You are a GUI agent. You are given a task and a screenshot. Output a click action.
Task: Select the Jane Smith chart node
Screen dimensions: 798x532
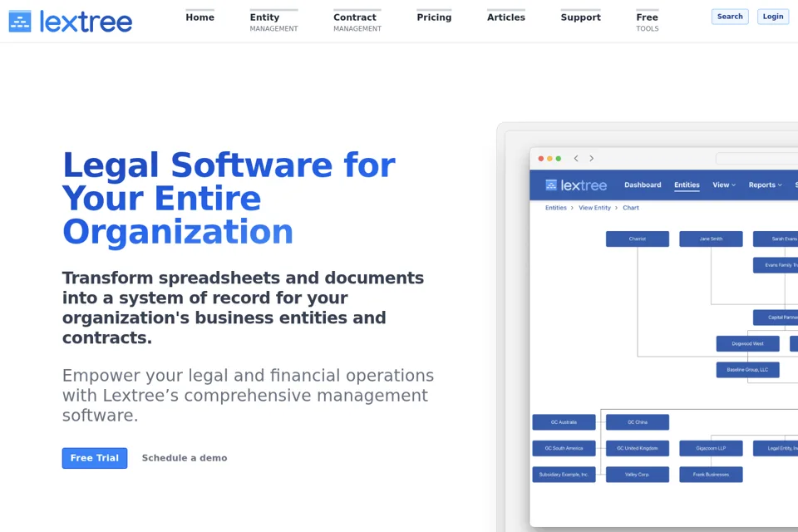pyautogui.click(x=711, y=239)
